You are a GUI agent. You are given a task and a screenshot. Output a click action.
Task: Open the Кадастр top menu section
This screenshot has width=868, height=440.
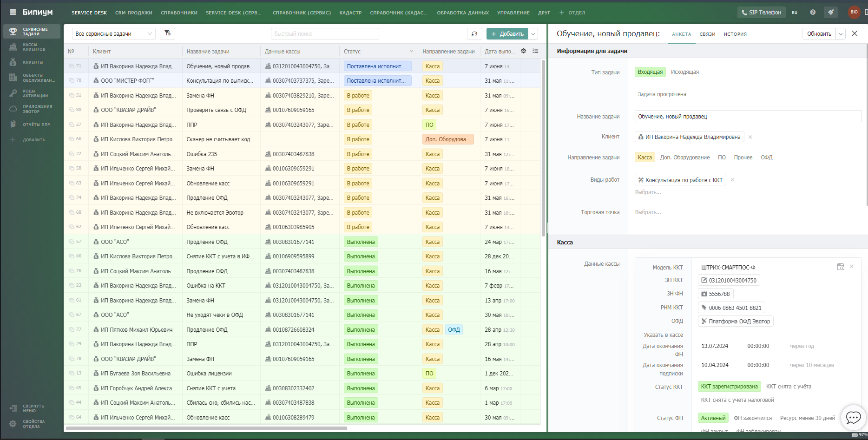[x=350, y=13]
